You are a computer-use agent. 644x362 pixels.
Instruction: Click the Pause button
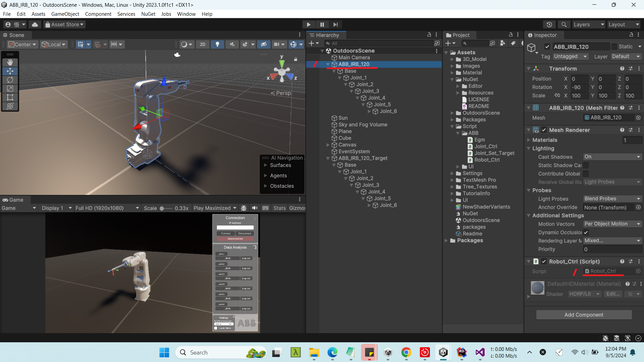[x=322, y=24]
